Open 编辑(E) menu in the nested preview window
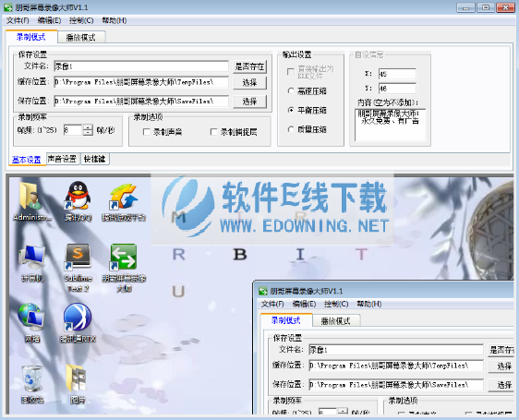The width and height of the screenshot is (519, 420). [x=304, y=304]
